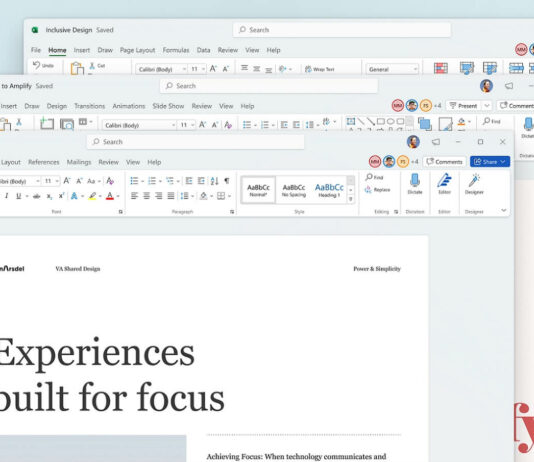The image size is (534, 462).
Task: Open the Mailings tab in Word
Action: pyautogui.click(x=79, y=162)
